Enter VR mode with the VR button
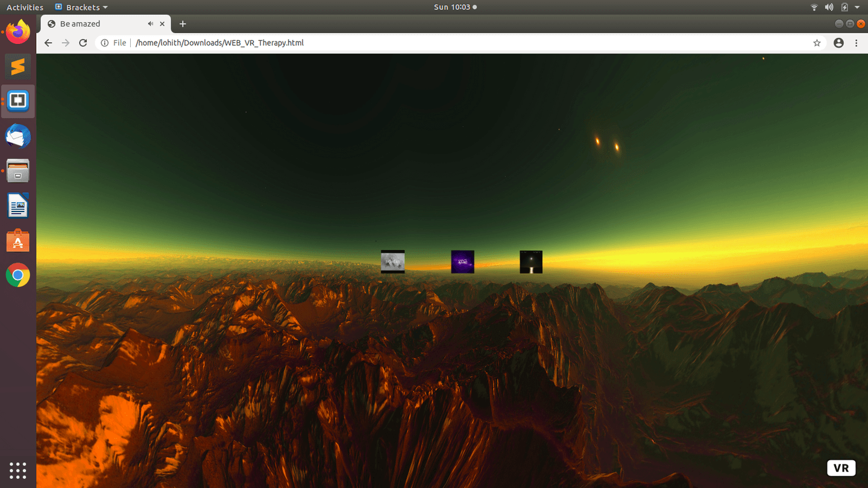 pos(841,468)
